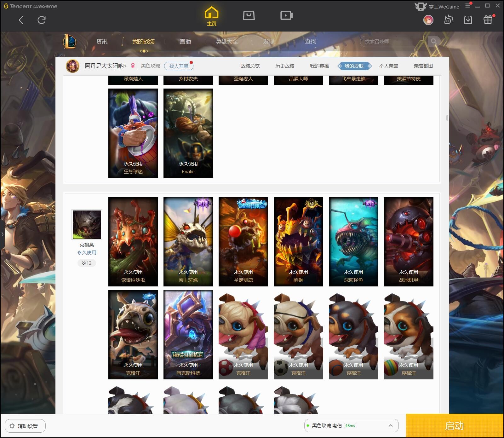
Task: Open the 索诺拉沙虫 skin card
Action: [133, 242]
